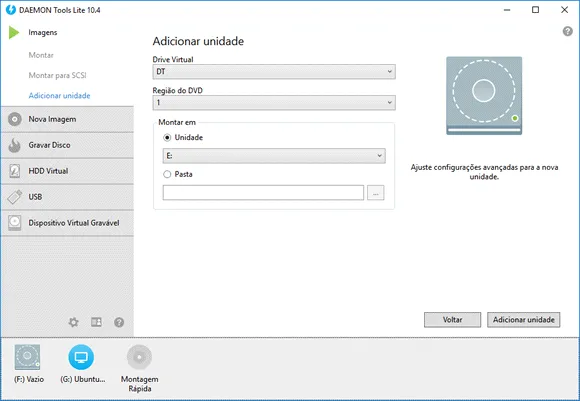The width and height of the screenshot is (580, 401).
Task: Click the (F:) Vazio label text
Action: [x=29, y=380]
